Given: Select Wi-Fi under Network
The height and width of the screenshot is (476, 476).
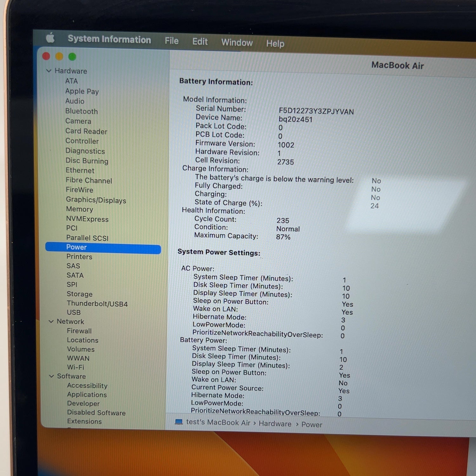Looking at the screenshot, I should point(76,367).
